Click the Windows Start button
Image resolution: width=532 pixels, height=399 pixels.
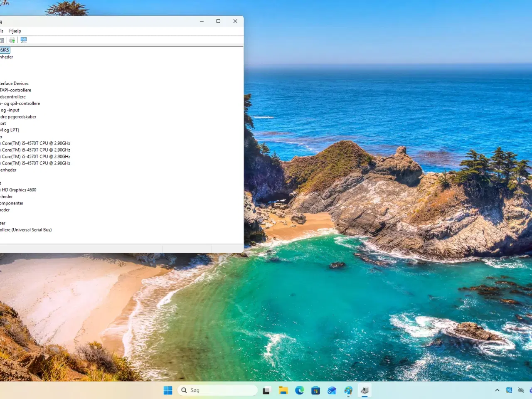[x=167, y=390]
